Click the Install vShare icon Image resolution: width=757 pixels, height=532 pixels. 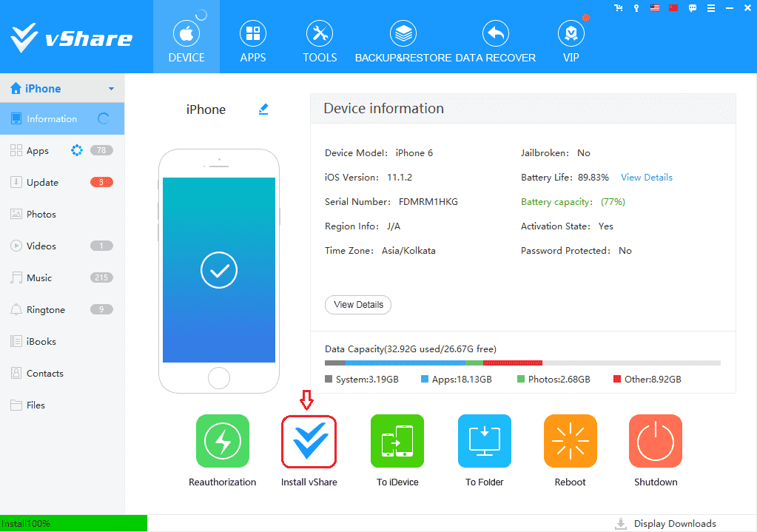309,441
